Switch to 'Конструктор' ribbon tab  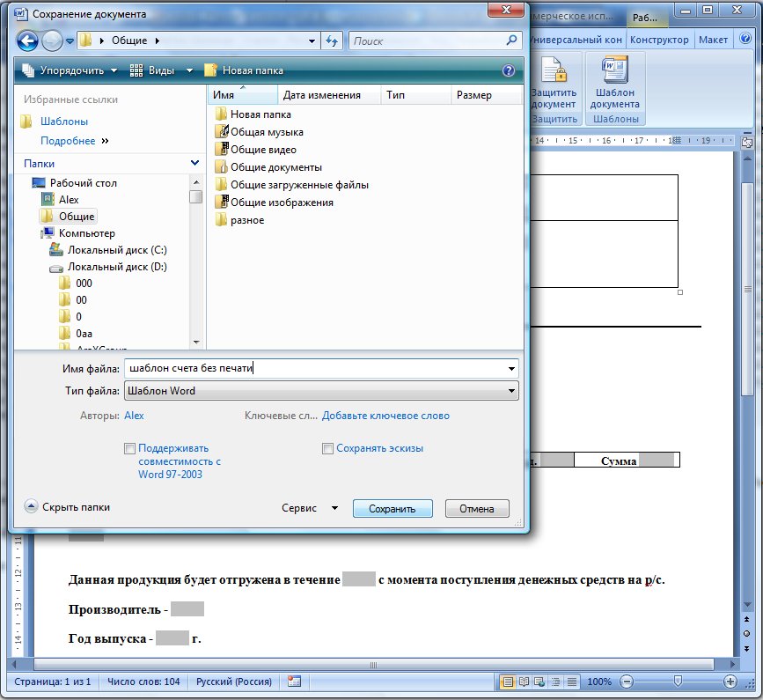[x=659, y=40]
